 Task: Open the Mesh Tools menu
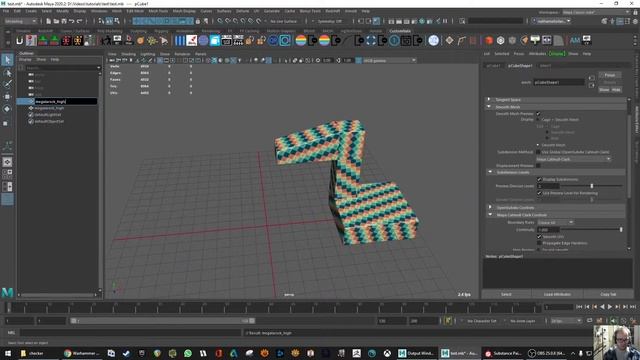(158, 11)
